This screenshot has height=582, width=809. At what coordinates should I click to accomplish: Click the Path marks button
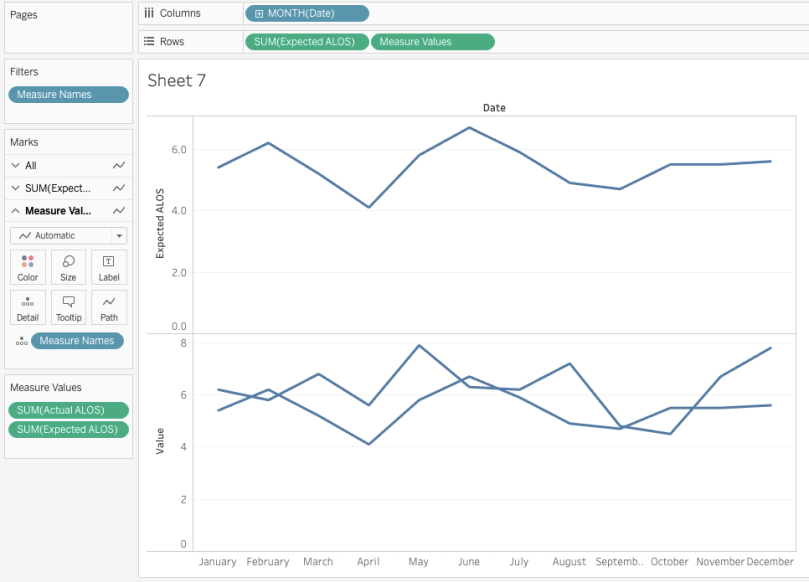(x=109, y=307)
